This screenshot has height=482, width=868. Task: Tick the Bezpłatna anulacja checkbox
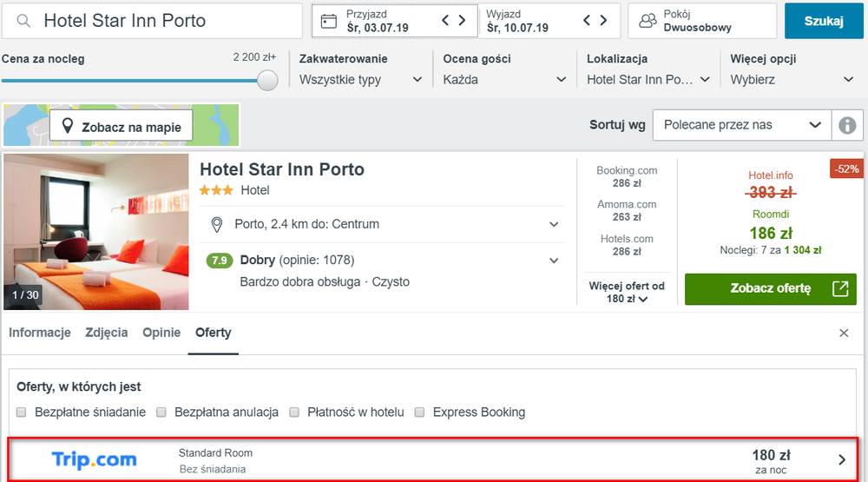point(161,413)
